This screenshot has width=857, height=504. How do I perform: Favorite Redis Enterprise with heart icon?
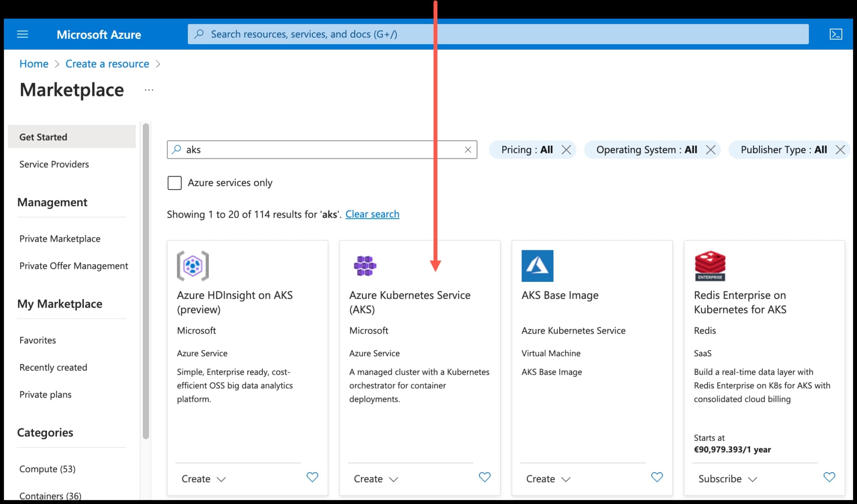(829, 477)
